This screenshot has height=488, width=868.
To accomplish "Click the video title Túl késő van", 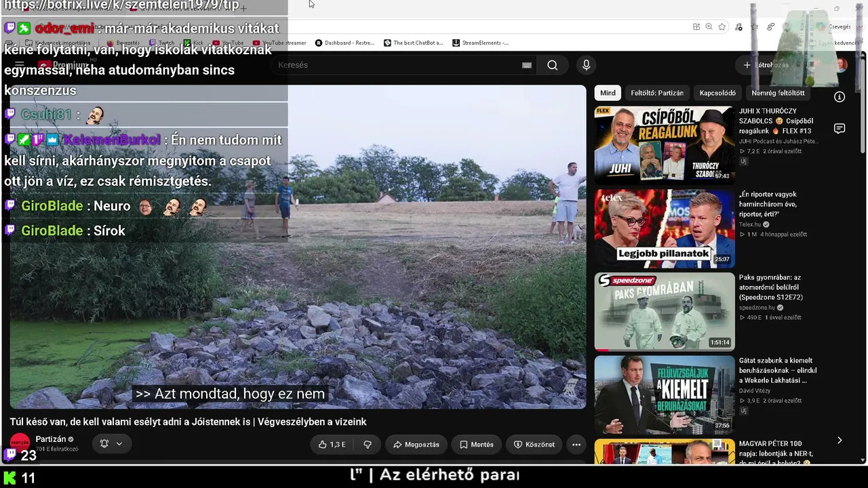I will [188, 422].
